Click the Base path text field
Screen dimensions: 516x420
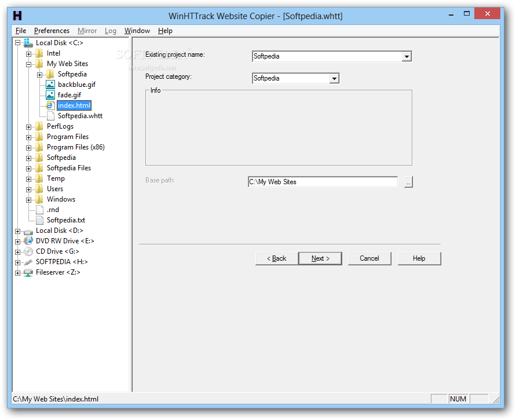[x=322, y=182]
